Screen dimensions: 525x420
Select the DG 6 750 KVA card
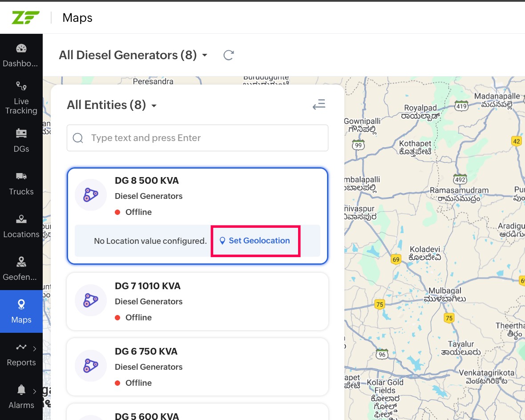pos(198,367)
